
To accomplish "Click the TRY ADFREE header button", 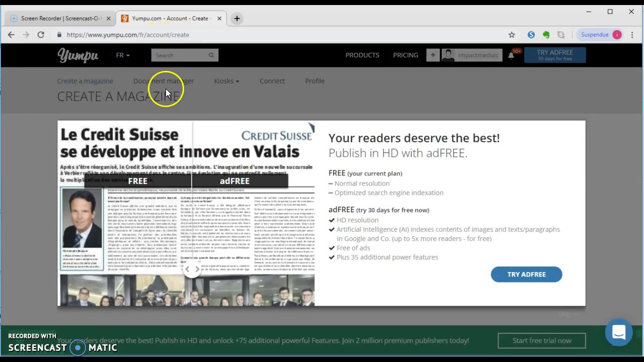I will pyautogui.click(x=555, y=55).
